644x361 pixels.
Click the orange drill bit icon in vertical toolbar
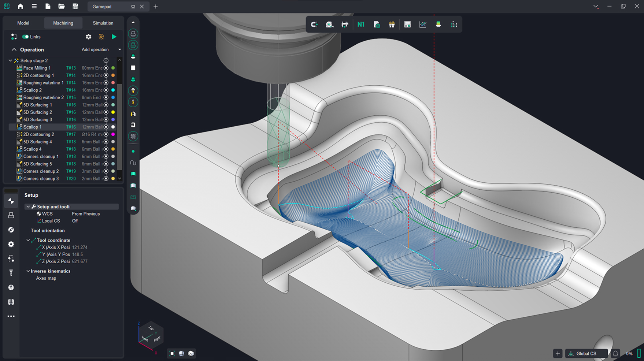coord(133,102)
